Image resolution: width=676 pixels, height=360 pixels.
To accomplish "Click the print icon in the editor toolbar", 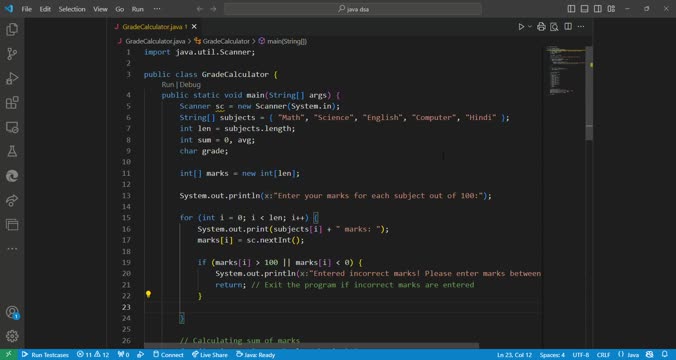I will click(x=541, y=27).
